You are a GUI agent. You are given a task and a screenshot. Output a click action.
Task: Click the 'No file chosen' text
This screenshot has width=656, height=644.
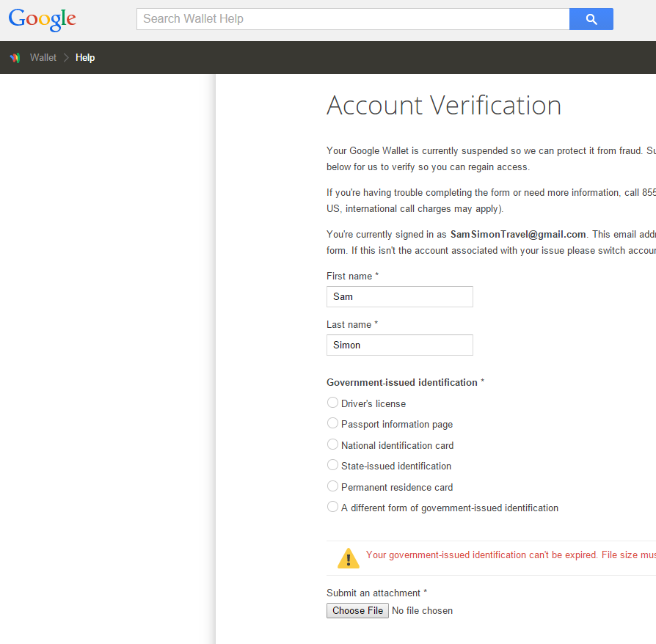pyautogui.click(x=422, y=611)
